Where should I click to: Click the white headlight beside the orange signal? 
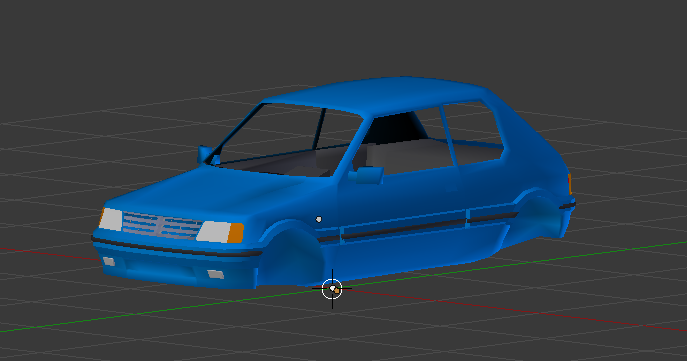point(213,232)
